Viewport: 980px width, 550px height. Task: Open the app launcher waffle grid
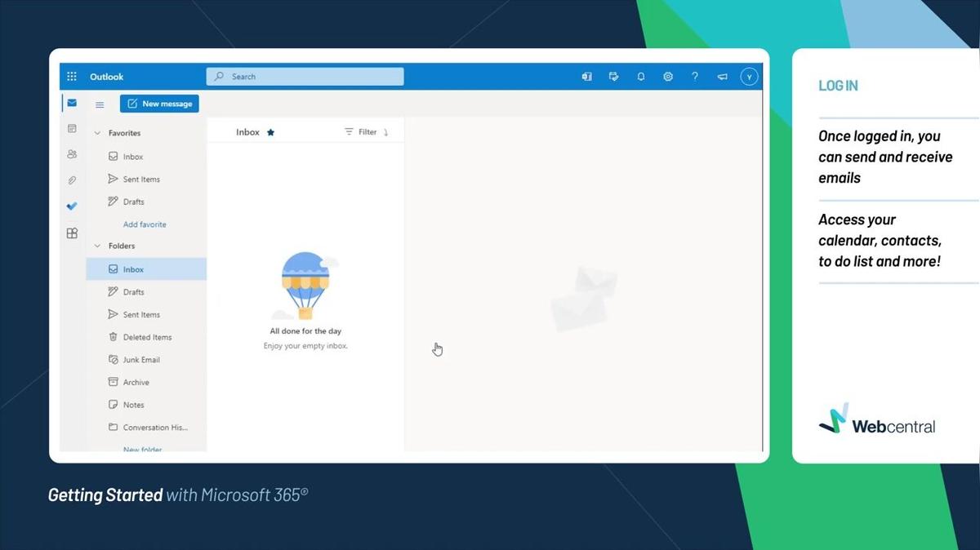[x=72, y=77]
